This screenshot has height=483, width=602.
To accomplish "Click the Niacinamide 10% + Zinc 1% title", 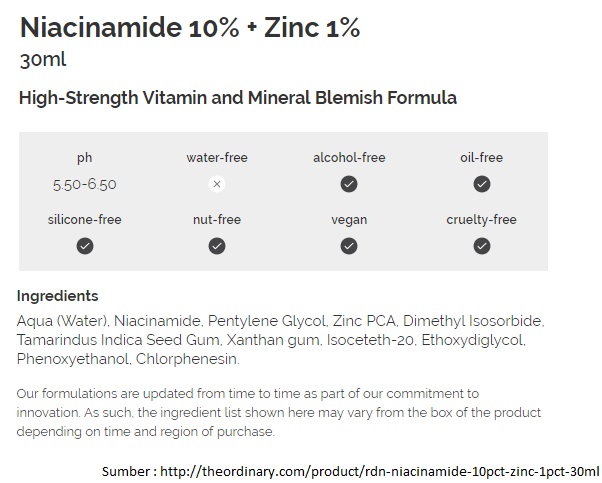I will pos(190,28).
